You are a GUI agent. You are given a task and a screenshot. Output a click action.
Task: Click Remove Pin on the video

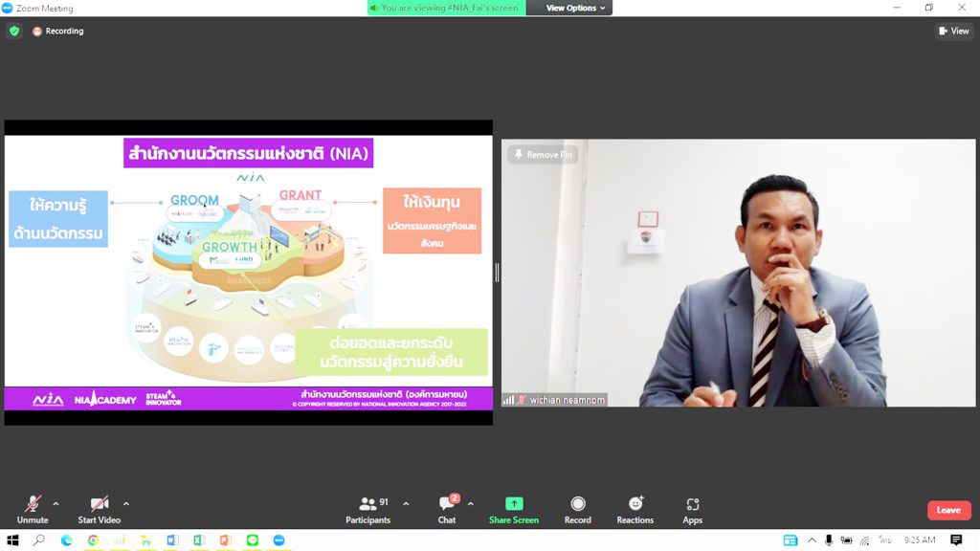pyautogui.click(x=544, y=154)
